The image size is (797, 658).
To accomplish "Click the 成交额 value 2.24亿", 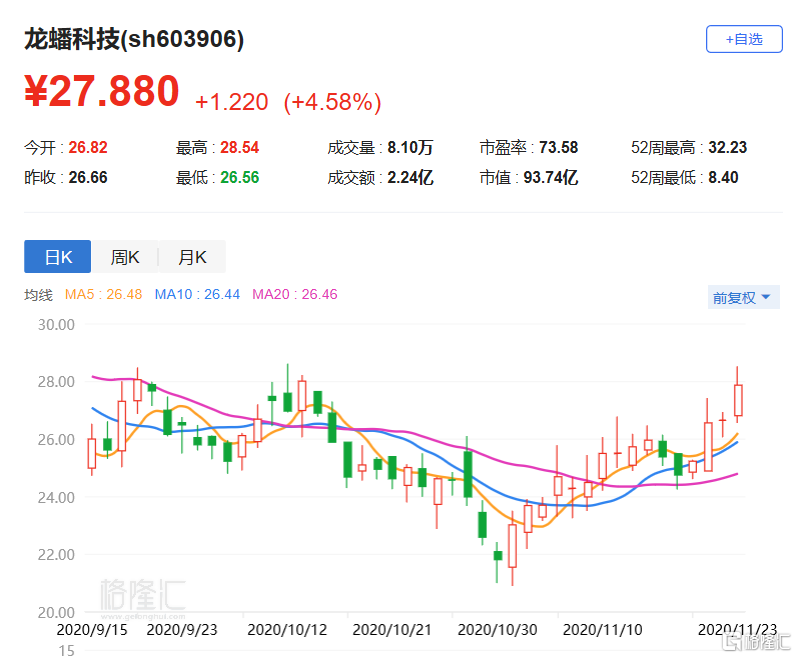I will [410, 177].
